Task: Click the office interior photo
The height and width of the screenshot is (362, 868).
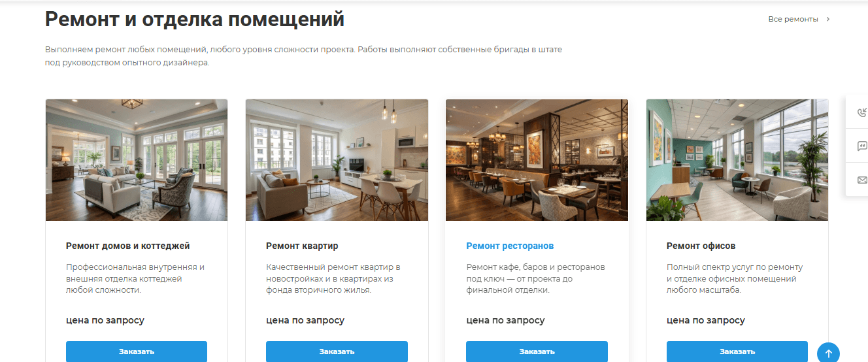Action: (x=737, y=160)
